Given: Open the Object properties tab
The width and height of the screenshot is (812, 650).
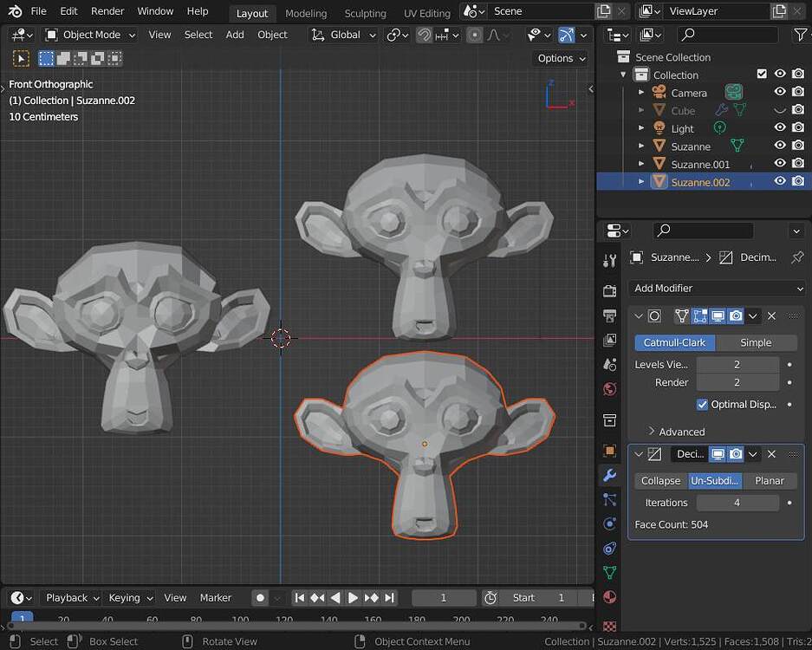Looking at the screenshot, I should 609,450.
